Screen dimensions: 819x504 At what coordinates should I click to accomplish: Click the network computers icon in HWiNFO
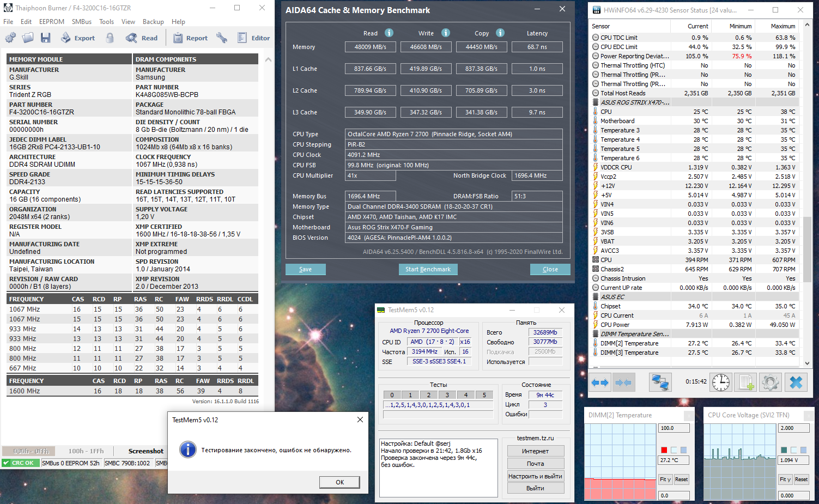660,382
